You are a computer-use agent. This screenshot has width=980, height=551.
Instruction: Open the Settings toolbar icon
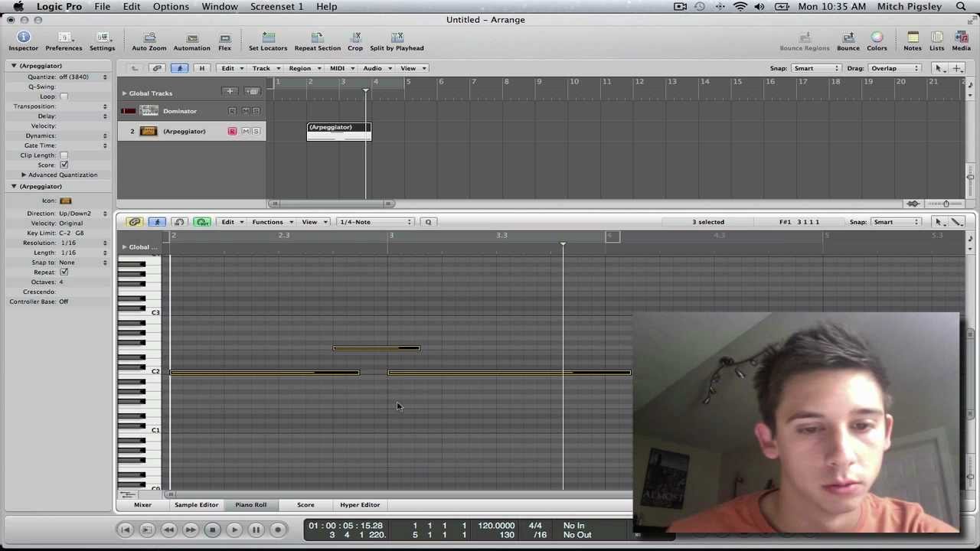(102, 37)
